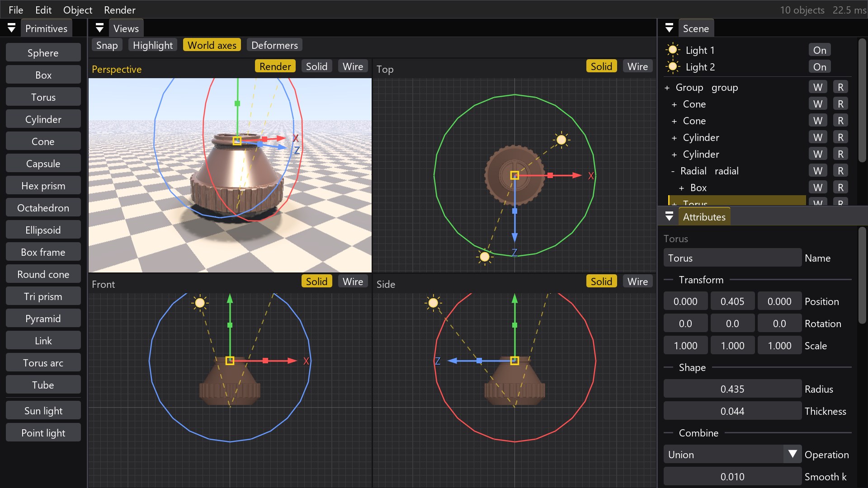Click the Torus name input field

tap(732, 258)
